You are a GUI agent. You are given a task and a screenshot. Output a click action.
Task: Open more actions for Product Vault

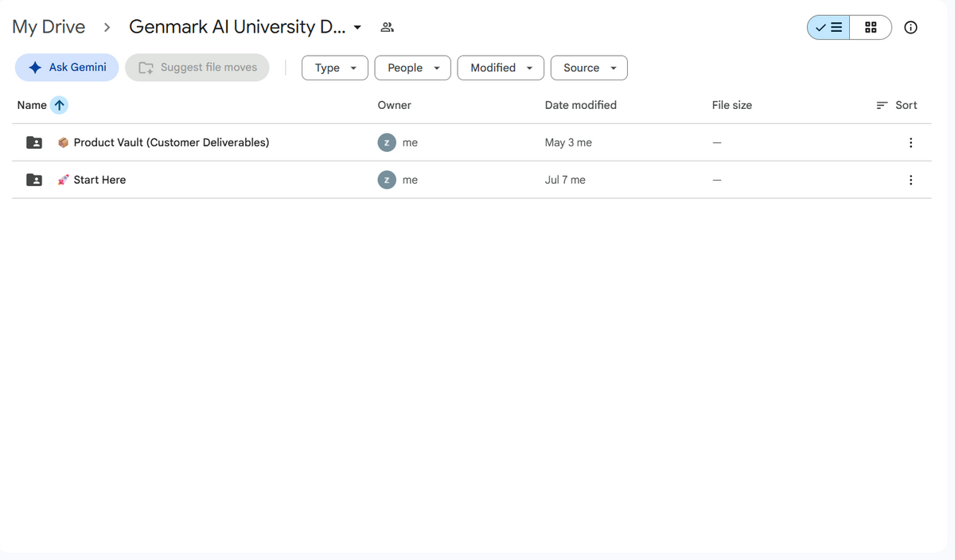(910, 142)
